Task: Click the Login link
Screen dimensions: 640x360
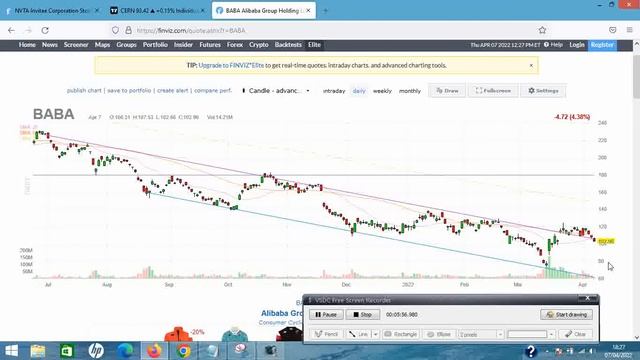Action: pos(577,45)
